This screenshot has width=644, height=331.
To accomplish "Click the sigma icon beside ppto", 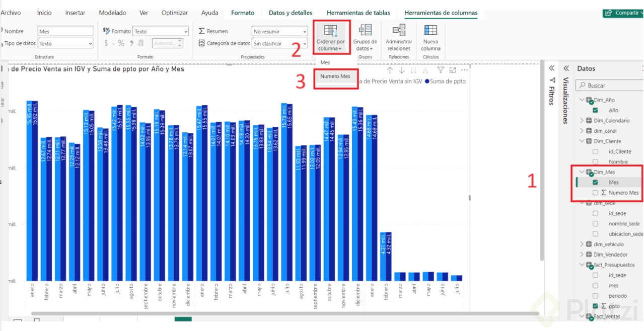I will coord(604,306).
